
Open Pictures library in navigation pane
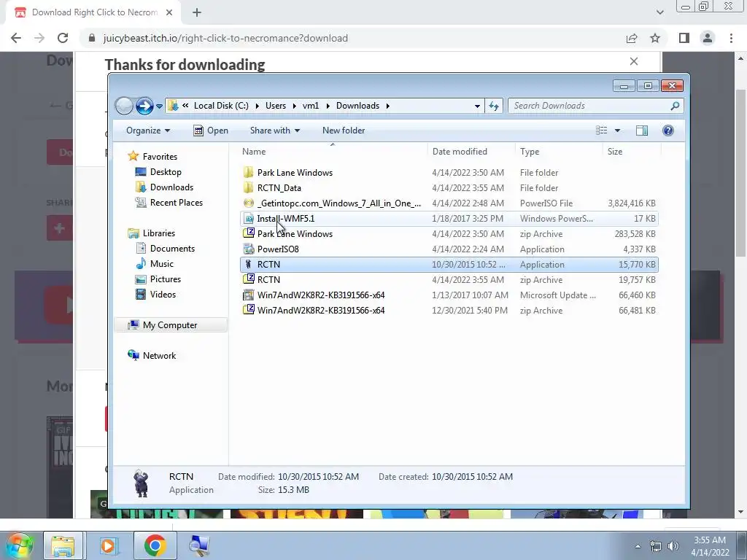click(x=166, y=279)
